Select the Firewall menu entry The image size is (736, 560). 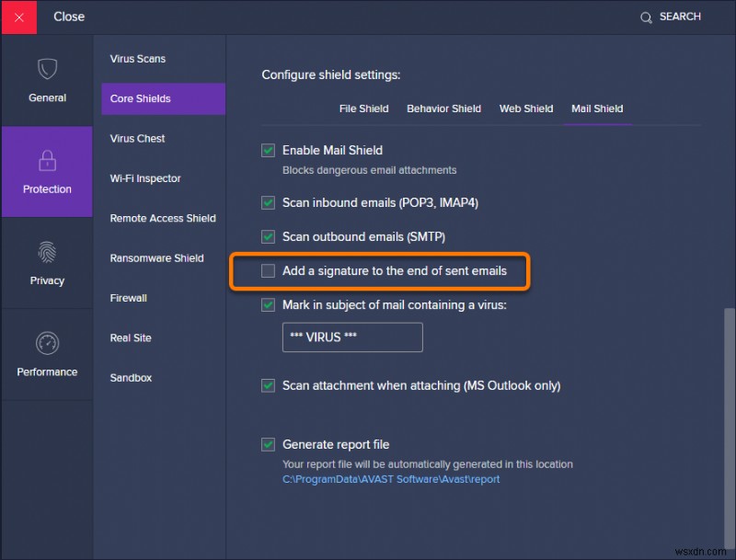(128, 298)
